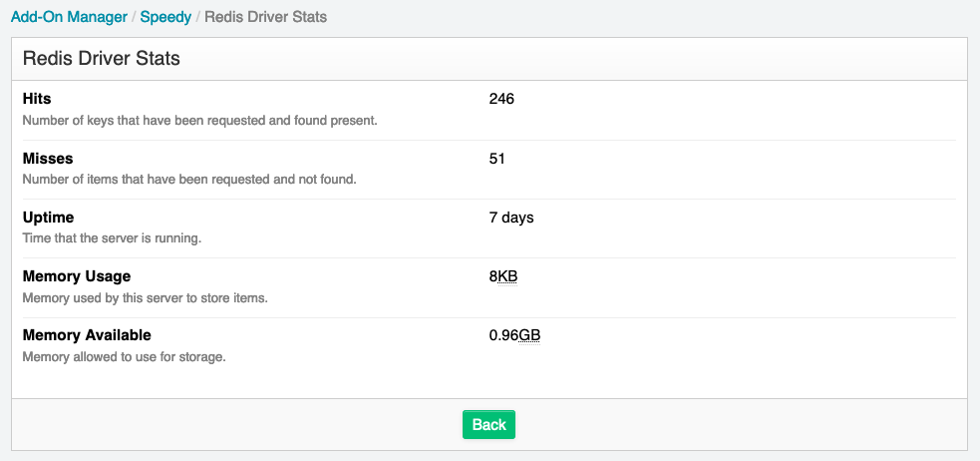Image resolution: width=980 pixels, height=461 pixels.
Task: Click the green Back button
Action: [x=489, y=425]
